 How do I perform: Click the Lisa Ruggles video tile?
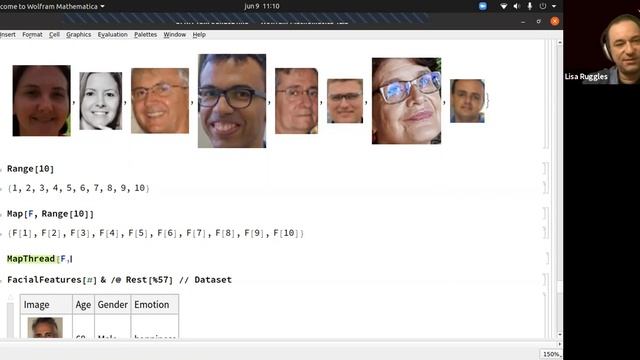[602, 42]
